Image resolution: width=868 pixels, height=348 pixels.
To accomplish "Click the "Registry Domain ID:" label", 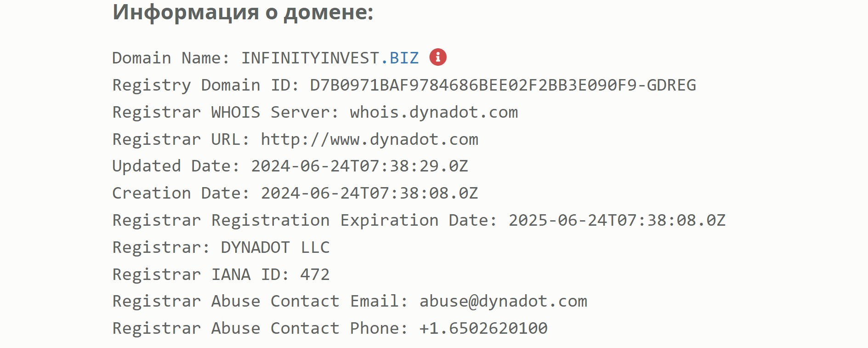I will (x=206, y=86).
